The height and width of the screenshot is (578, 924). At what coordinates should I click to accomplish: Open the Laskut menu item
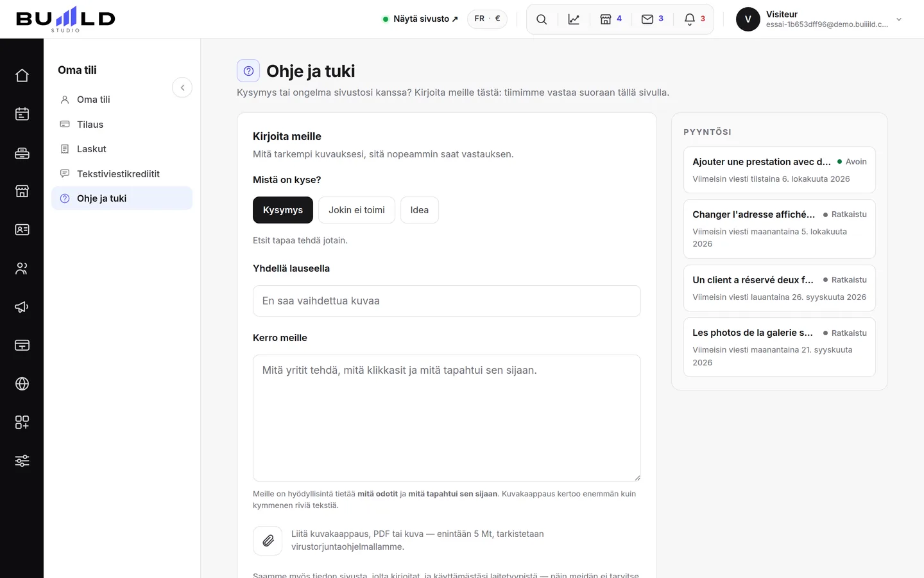(x=122, y=149)
